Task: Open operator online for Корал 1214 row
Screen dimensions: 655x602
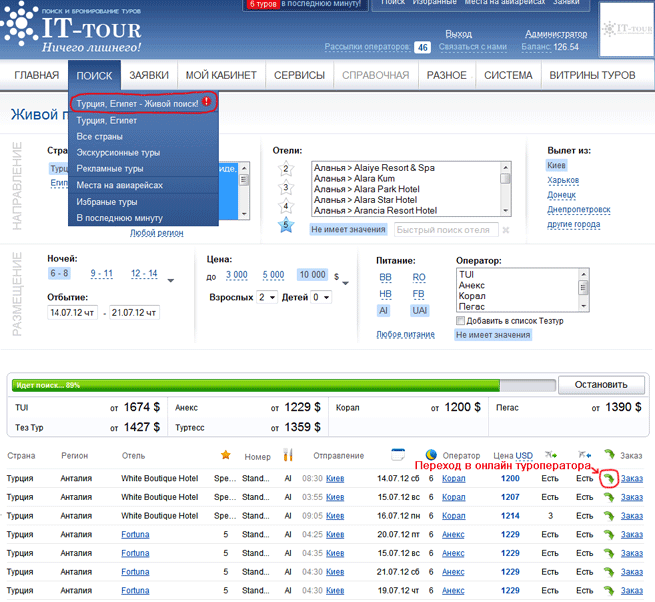Action: (x=609, y=516)
